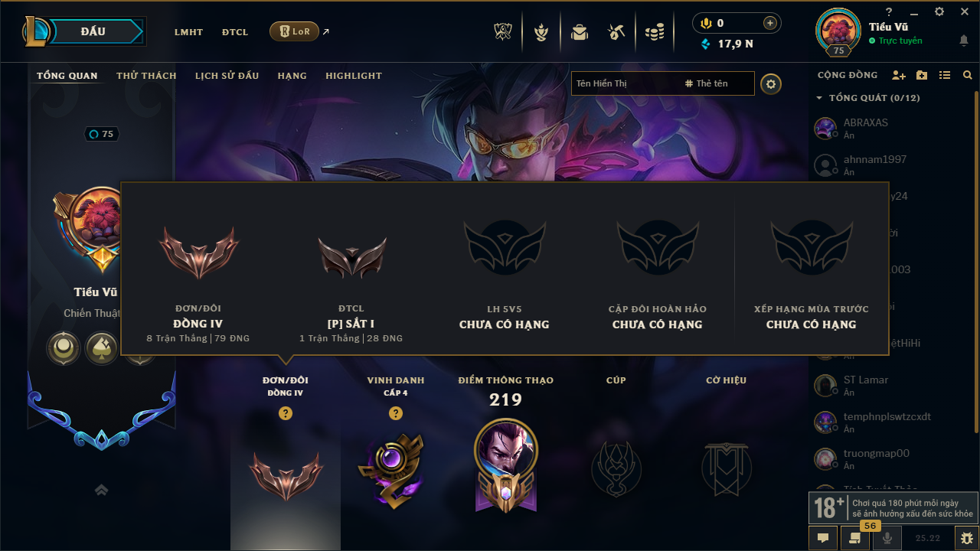
Task: Click the plus button to buy RP
Action: click(x=770, y=23)
